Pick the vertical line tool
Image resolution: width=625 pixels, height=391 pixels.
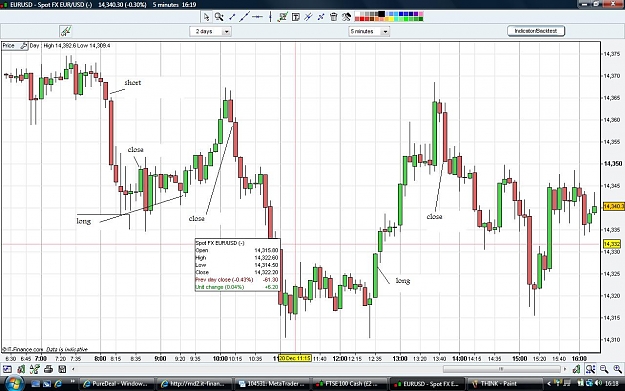click(270, 17)
